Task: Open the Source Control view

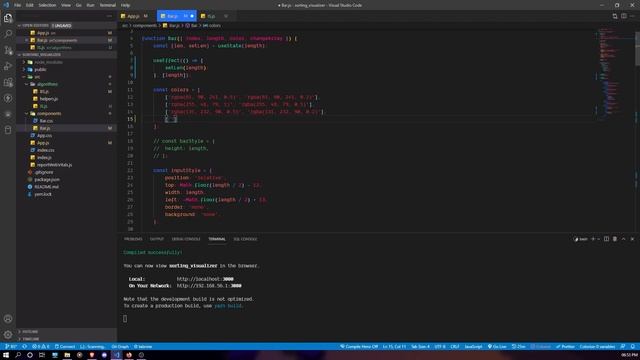Action: coord(8,50)
